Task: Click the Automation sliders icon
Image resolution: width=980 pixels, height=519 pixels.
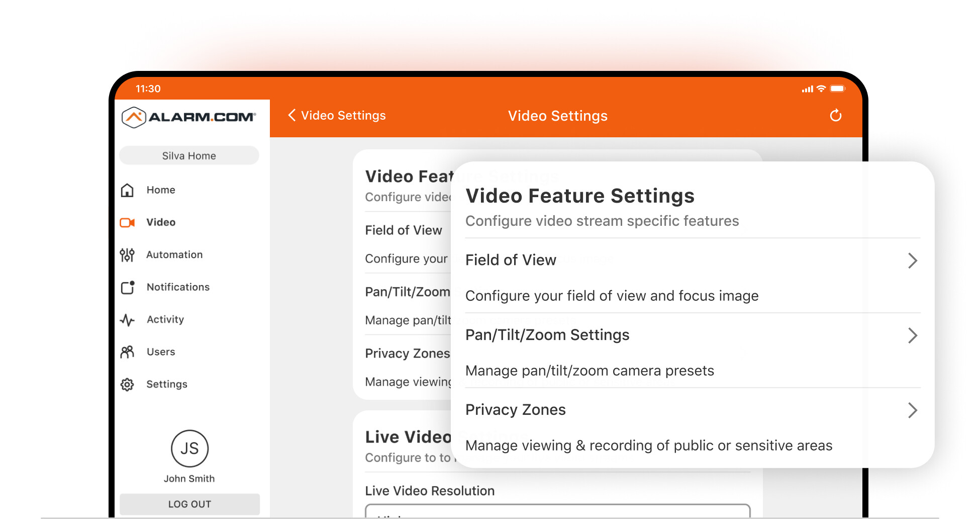Action: coord(127,255)
